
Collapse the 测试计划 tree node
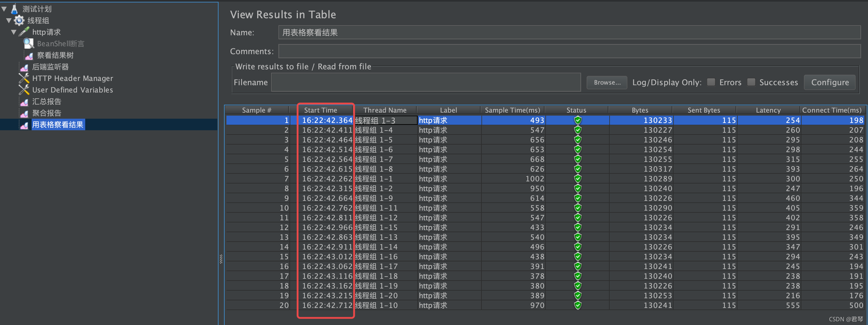click(4, 9)
